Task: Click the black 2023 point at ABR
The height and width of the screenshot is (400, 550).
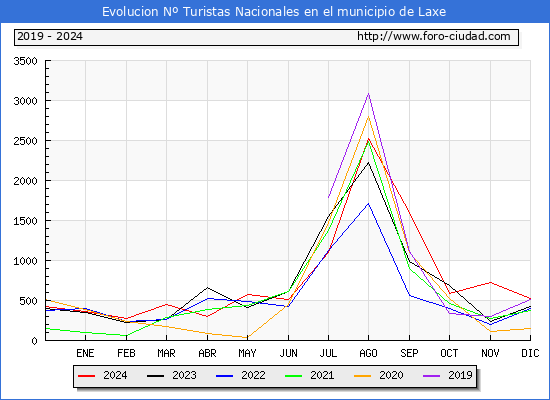Action: [207, 288]
